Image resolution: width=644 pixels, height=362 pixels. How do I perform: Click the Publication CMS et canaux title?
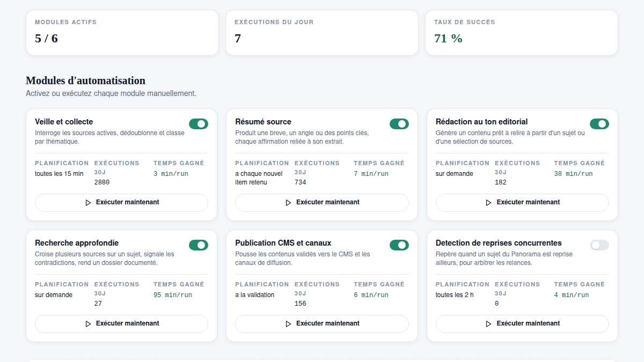(283, 243)
